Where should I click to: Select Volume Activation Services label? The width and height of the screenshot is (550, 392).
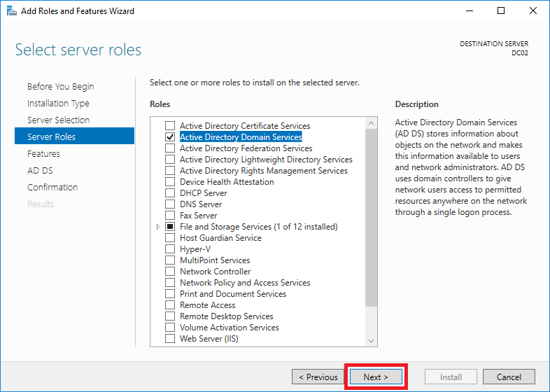[230, 328]
